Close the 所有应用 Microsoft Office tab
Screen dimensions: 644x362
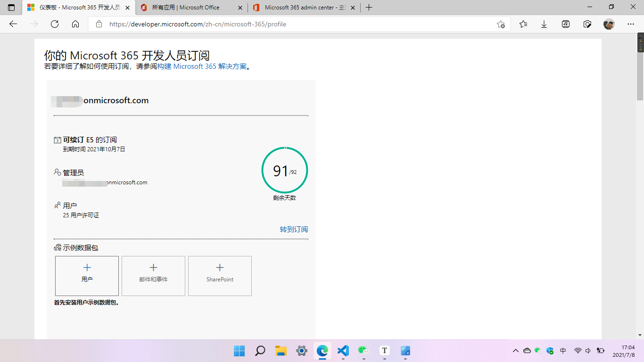[x=240, y=8]
